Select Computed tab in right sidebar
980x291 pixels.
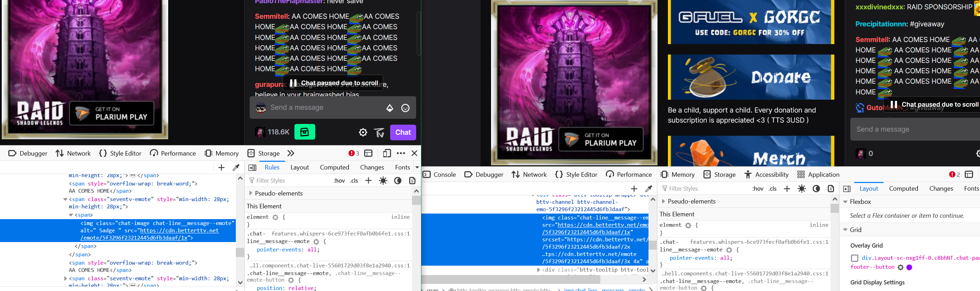pyautogui.click(x=903, y=189)
